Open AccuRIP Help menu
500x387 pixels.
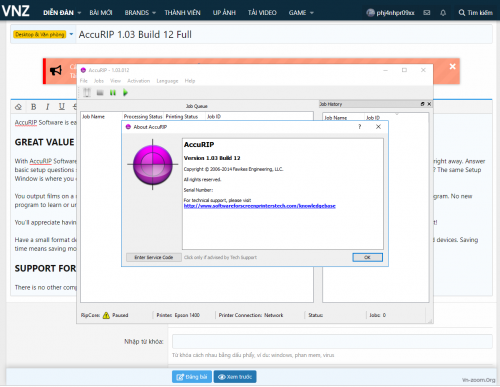[190, 81]
